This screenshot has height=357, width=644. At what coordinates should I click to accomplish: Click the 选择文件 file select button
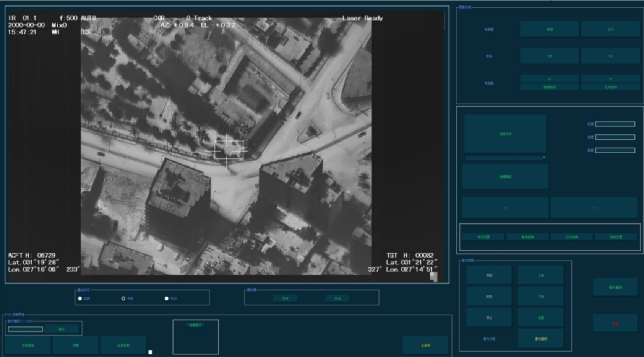pyautogui.click(x=505, y=134)
